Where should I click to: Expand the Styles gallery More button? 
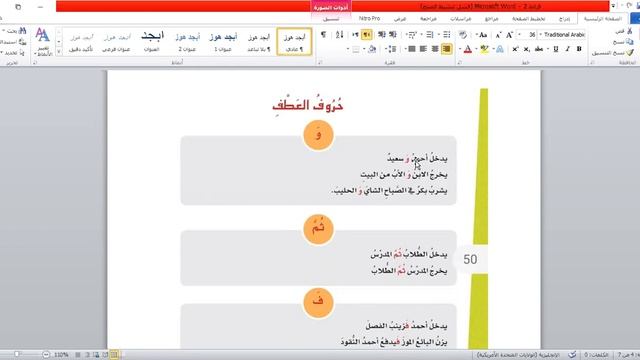[59, 52]
